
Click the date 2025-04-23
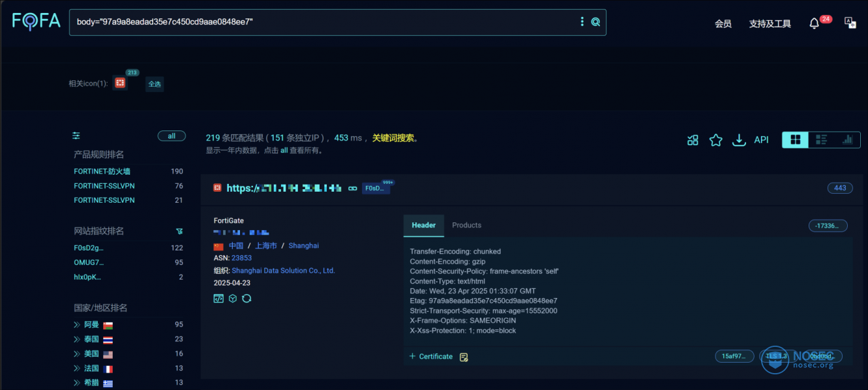[232, 283]
